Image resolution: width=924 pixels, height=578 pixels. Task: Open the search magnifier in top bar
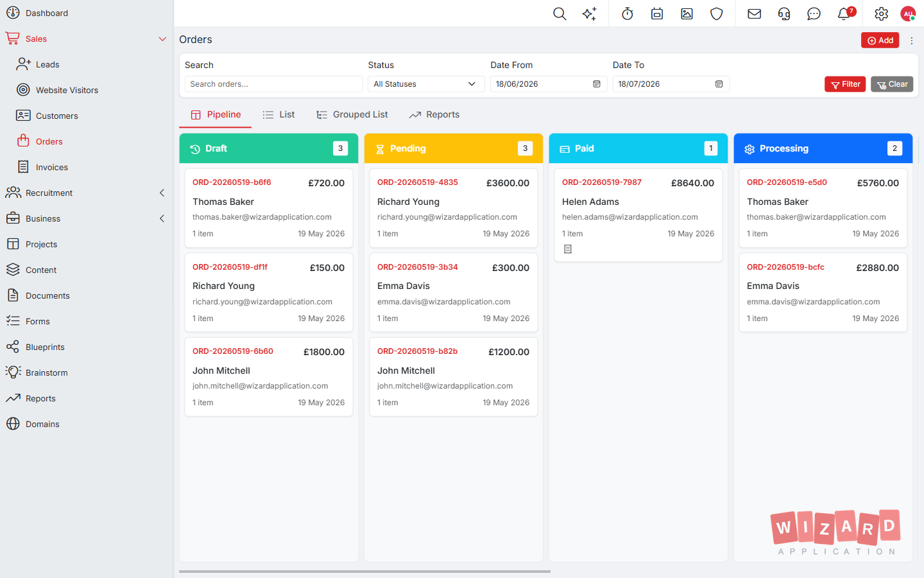tap(560, 13)
